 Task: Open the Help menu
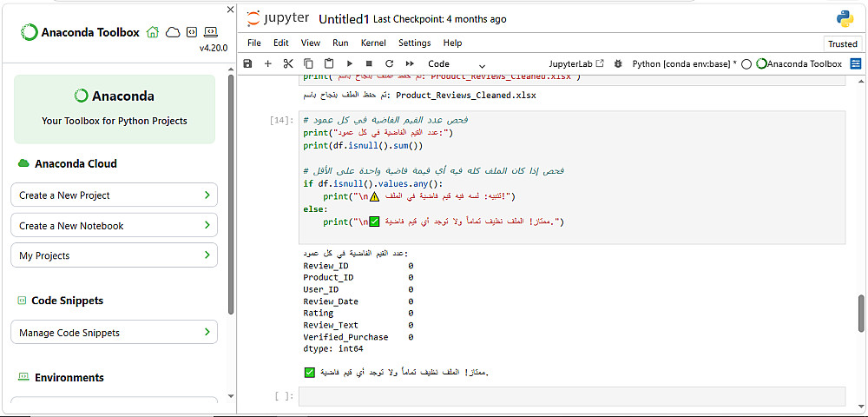[452, 43]
